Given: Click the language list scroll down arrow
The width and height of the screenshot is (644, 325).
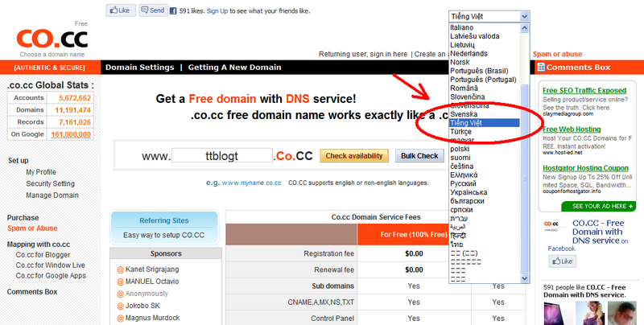Looking at the screenshot, I should [x=525, y=278].
